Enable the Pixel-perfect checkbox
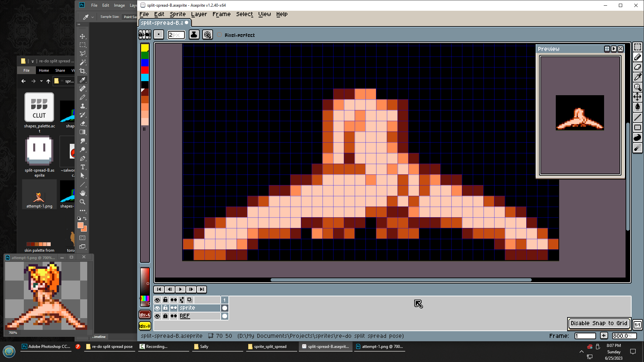The image size is (644, 362). (219, 35)
